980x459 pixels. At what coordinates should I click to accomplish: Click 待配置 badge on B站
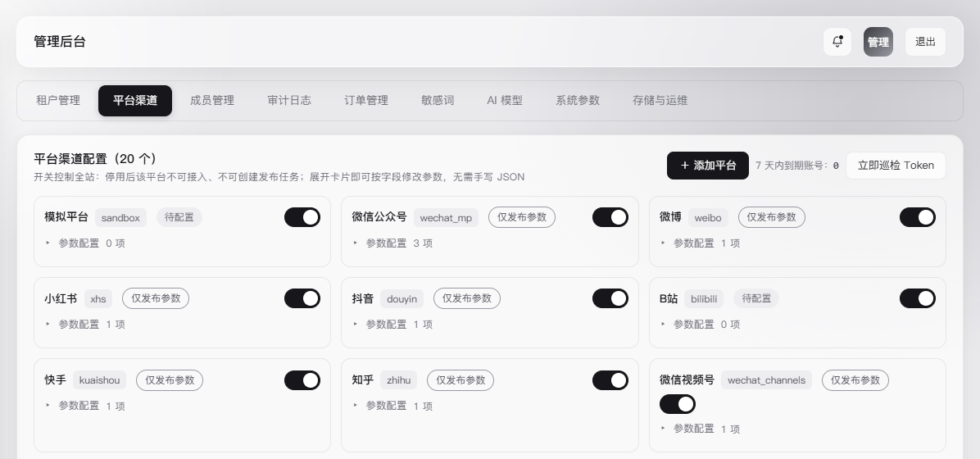tap(756, 299)
